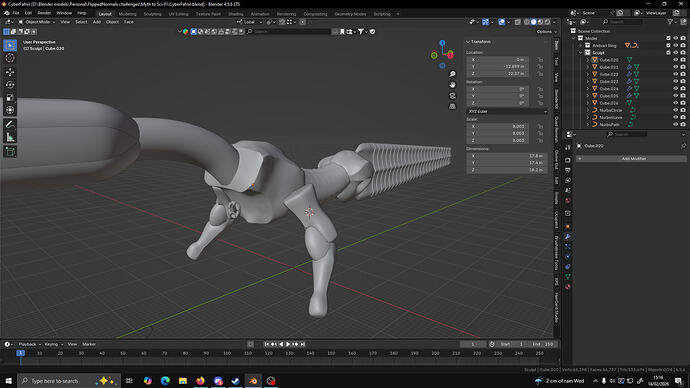Image resolution: width=690 pixels, height=388 pixels.
Task: Open the Keying menu in timeline
Action: pyautogui.click(x=53, y=344)
